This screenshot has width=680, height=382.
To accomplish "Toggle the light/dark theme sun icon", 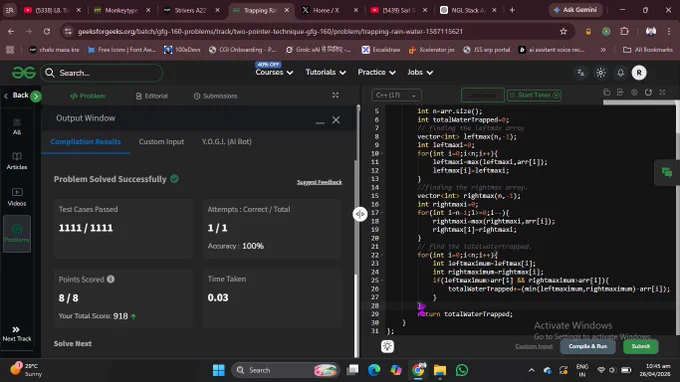I will [x=601, y=73].
